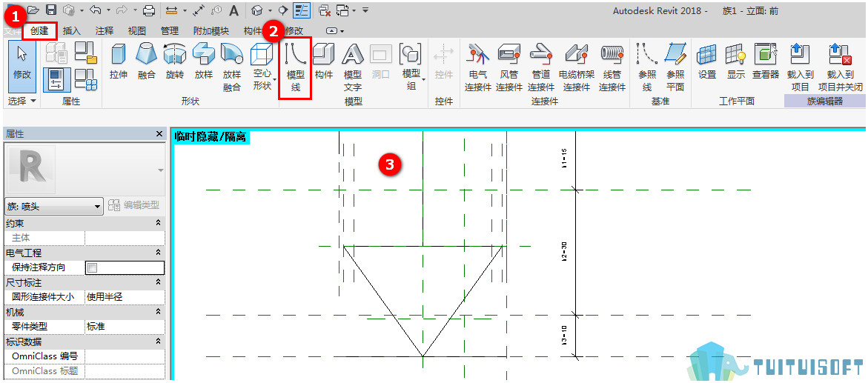Click 载入到项目并关闭 load and close
The width and height of the screenshot is (868, 383).
tap(840, 67)
